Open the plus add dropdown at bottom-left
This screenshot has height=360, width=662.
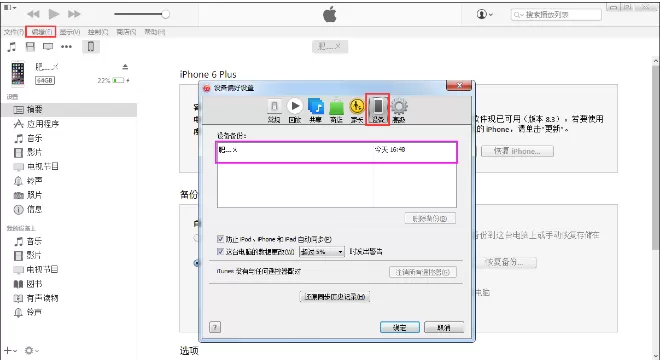click(11, 351)
